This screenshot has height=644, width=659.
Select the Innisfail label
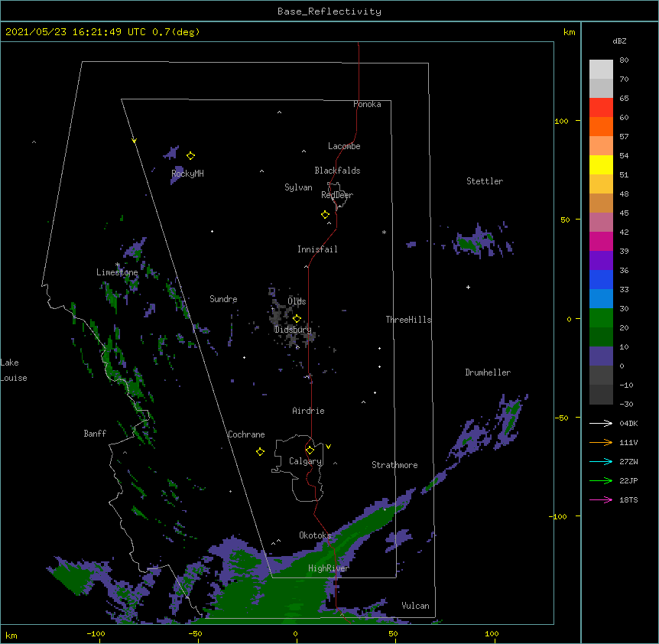click(x=317, y=249)
